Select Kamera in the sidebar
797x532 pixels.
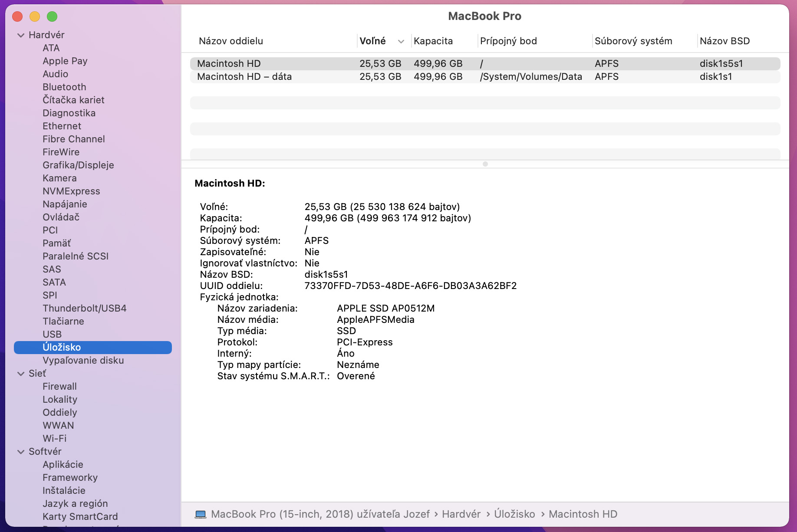[59, 178]
